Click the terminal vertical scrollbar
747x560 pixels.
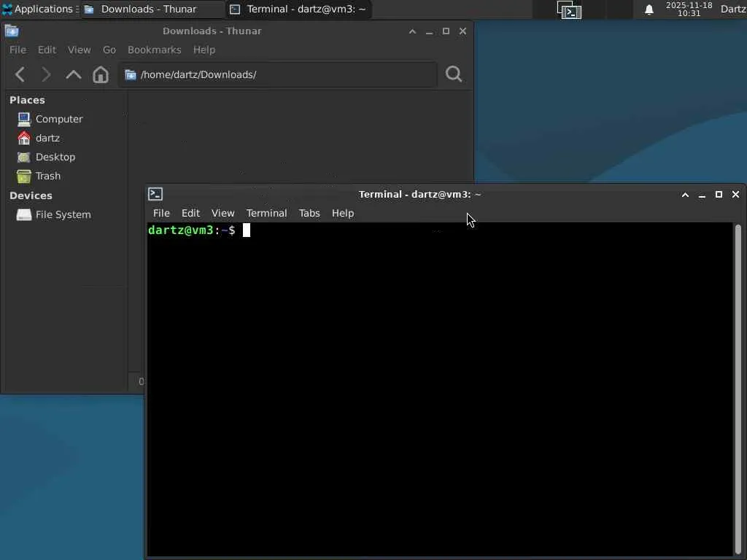(738, 389)
